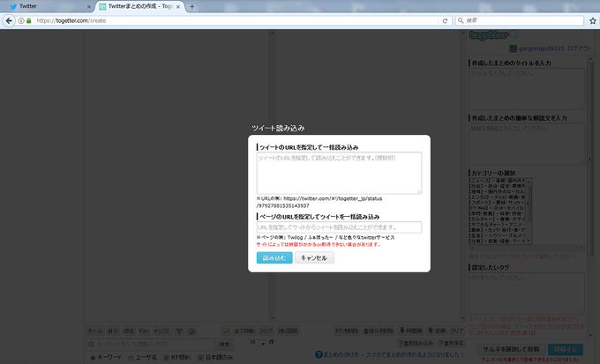Click the green Y icon button
600x364 pixels.
coord(179,331)
